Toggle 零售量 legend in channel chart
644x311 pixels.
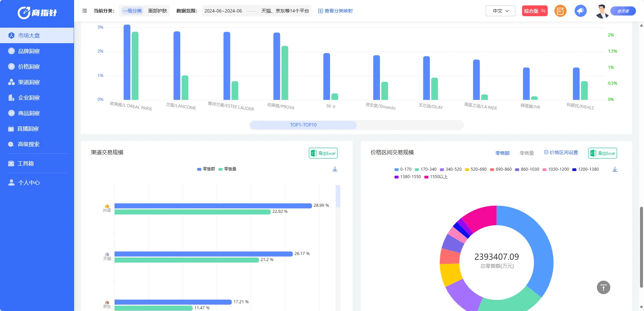pos(227,169)
